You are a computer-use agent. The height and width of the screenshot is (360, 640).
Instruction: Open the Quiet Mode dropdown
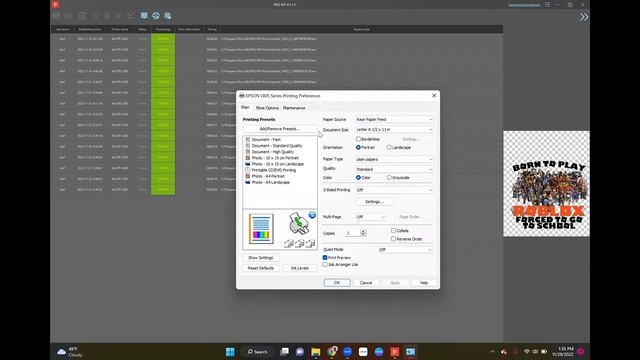coord(405,249)
